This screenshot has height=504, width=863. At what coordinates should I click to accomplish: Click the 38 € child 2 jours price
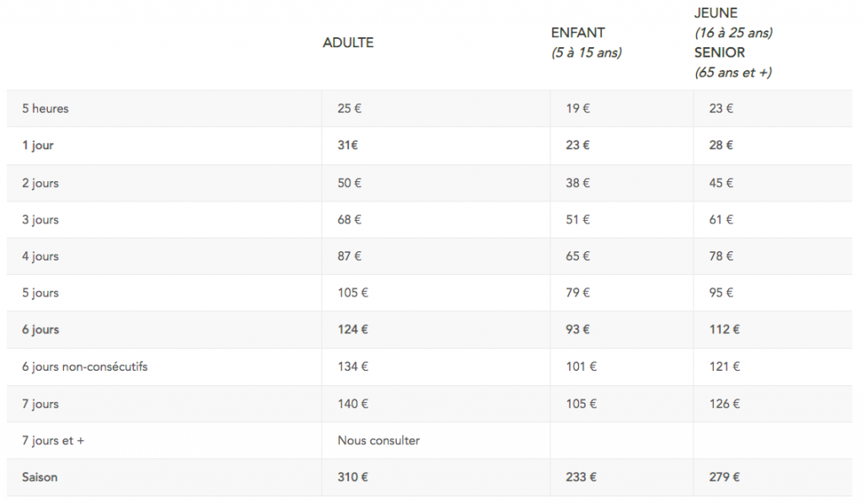(577, 183)
